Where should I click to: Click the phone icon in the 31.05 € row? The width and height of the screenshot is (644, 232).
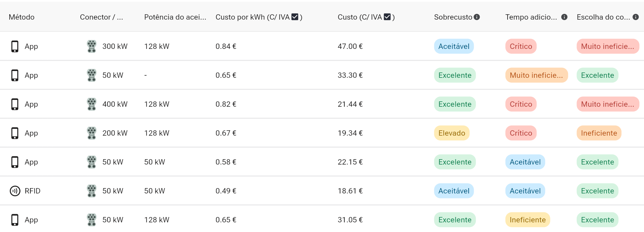[15, 220]
